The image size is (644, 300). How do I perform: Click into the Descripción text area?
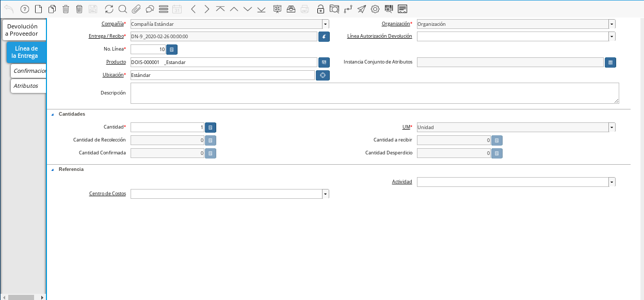(x=374, y=93)
